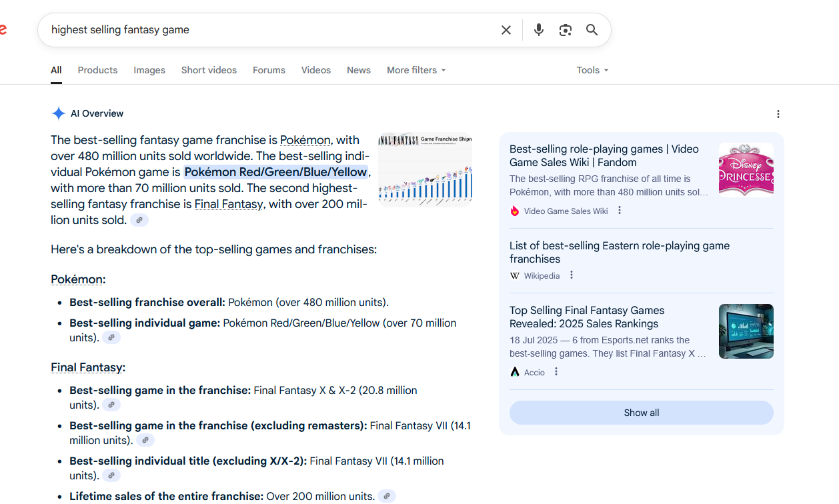Viewport: 839px width, 504px height.
Task: Submit search with the magnifying glass icon
Action: (592, 30)
